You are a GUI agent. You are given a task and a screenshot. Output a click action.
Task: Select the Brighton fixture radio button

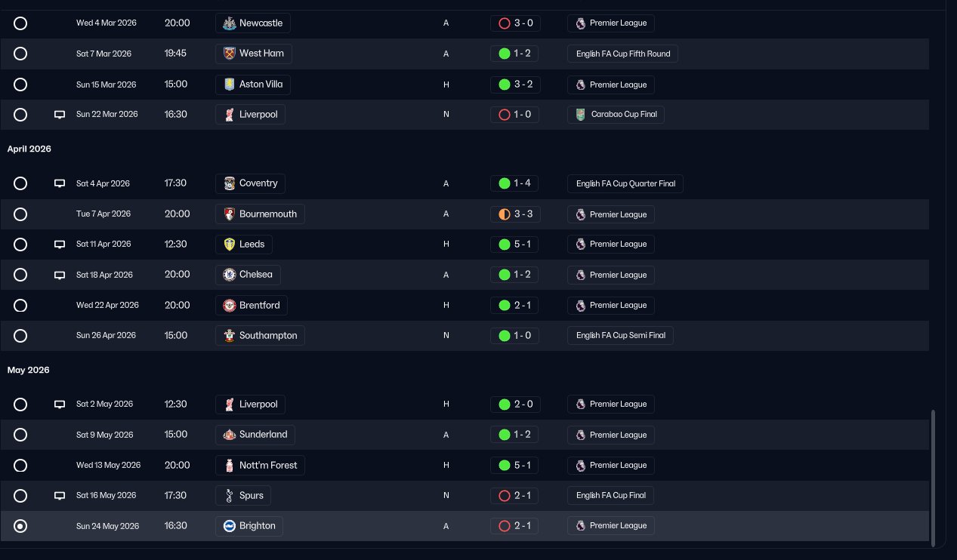pyautogui.click(x=20, y=526)
